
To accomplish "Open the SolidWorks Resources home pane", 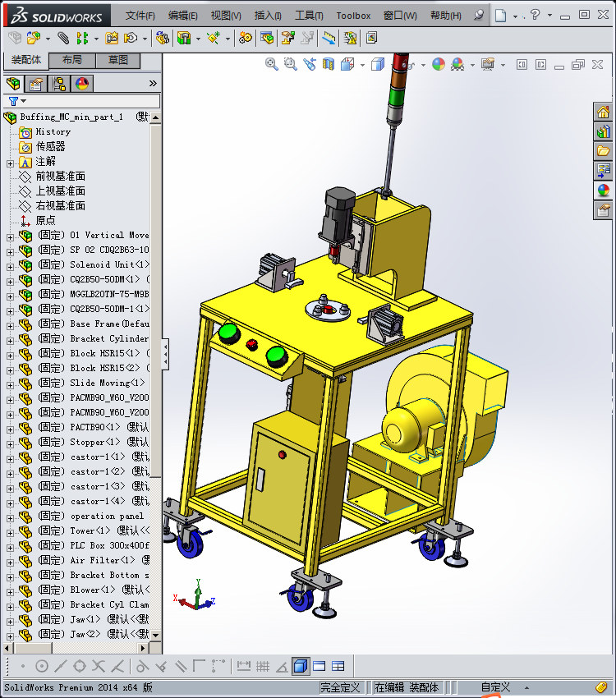I will click(x=604, y=113).
